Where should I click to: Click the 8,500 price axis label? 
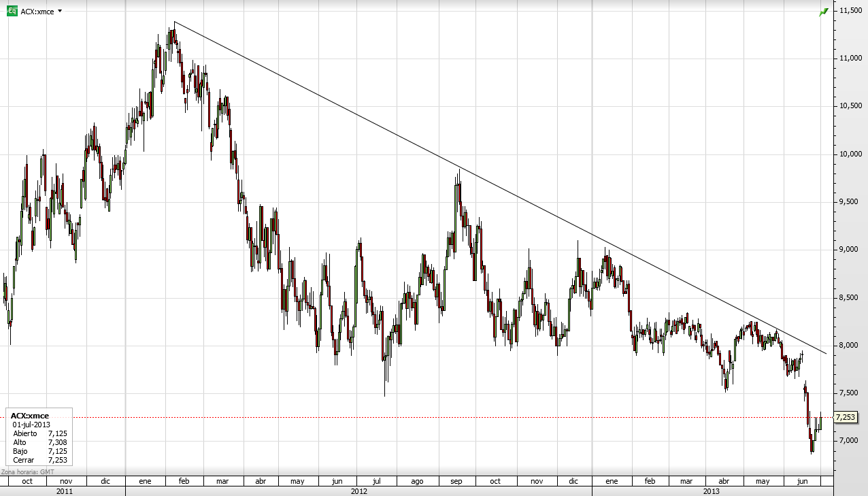pyautogui.click(x=850, y=297)
